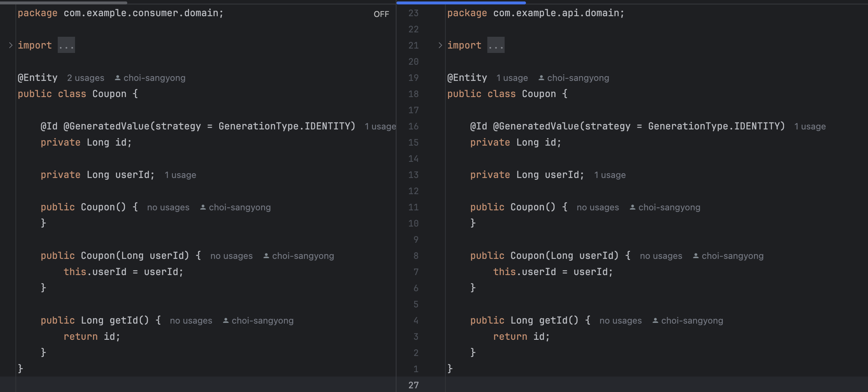Click the @Id annotation in the right editor
Screen dimensions: 868x392
pos(479,126)
